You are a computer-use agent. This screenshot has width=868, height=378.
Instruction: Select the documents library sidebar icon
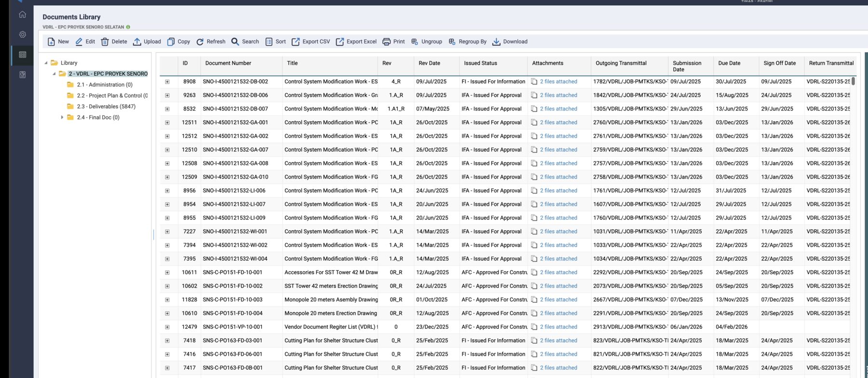(22, 55)
